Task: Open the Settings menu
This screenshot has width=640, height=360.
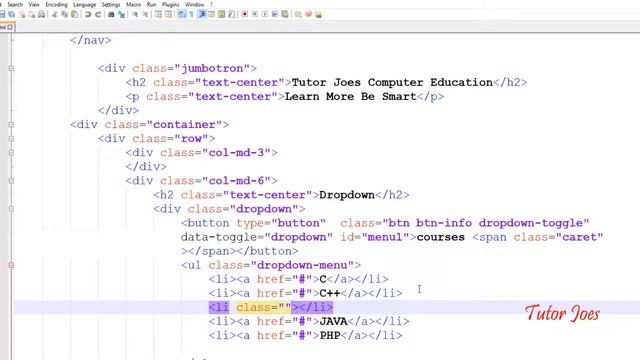Action: click(x=111, y=4)
